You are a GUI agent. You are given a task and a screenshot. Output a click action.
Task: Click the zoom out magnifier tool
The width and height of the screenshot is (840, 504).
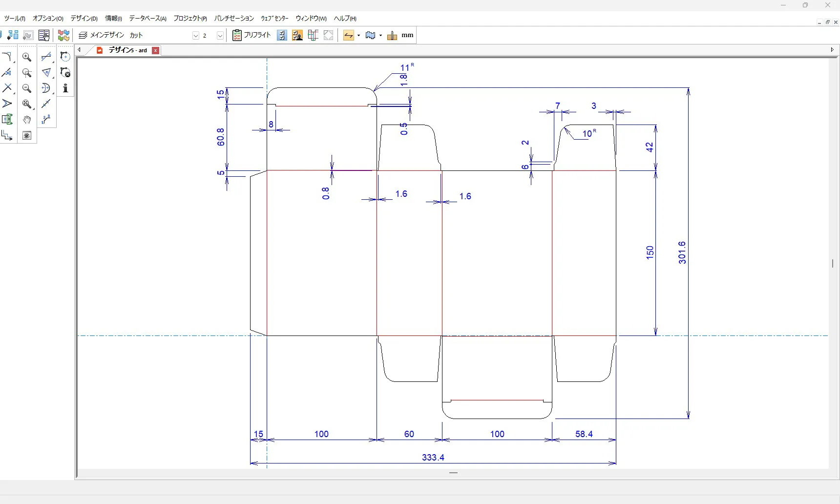point(27,88)
